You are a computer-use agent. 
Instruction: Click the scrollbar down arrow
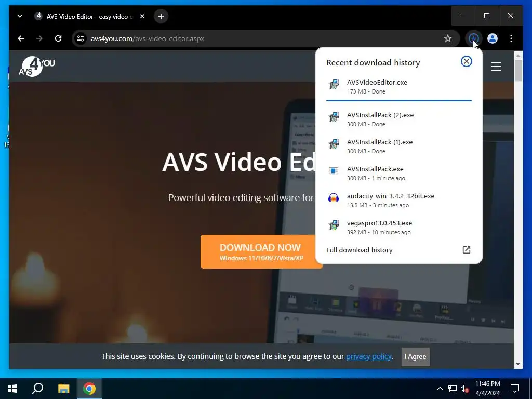coord(518,364)
